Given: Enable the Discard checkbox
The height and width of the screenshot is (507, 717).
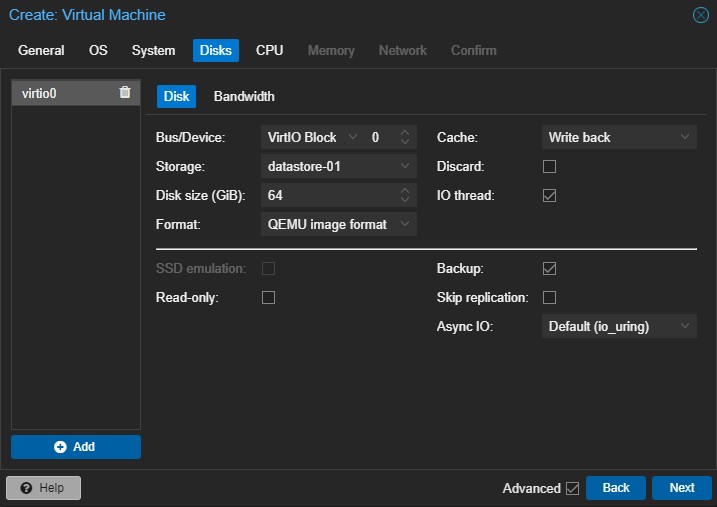Looking at the screenshot, I should pyautogui.click(x=549, y=166).
